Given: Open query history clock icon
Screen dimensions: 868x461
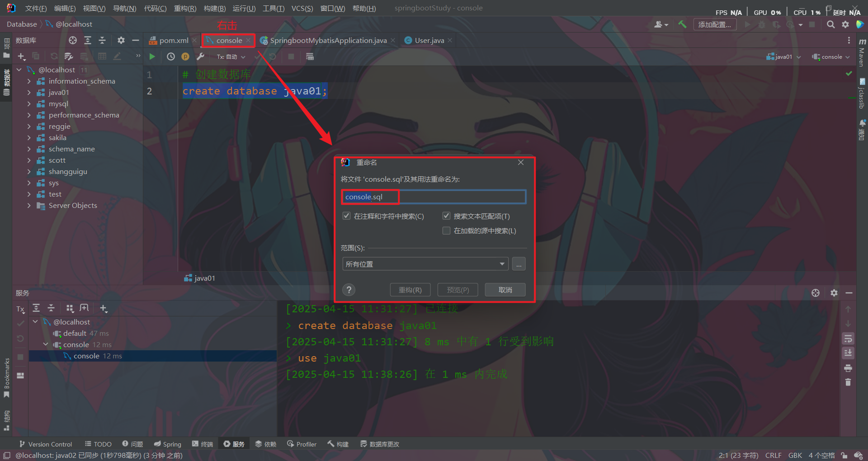Looking at the screenshot, I should [x=170, y=56].
